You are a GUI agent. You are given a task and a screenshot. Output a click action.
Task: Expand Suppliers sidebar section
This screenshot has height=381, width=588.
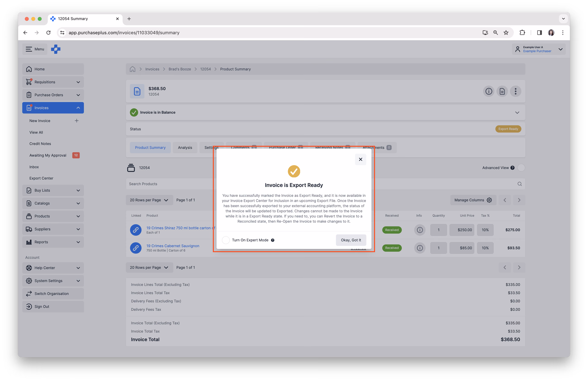tap(53, 229)
